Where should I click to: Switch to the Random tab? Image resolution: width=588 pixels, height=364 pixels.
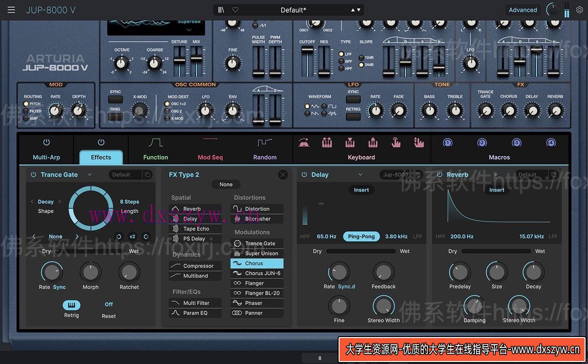point(265,157)
